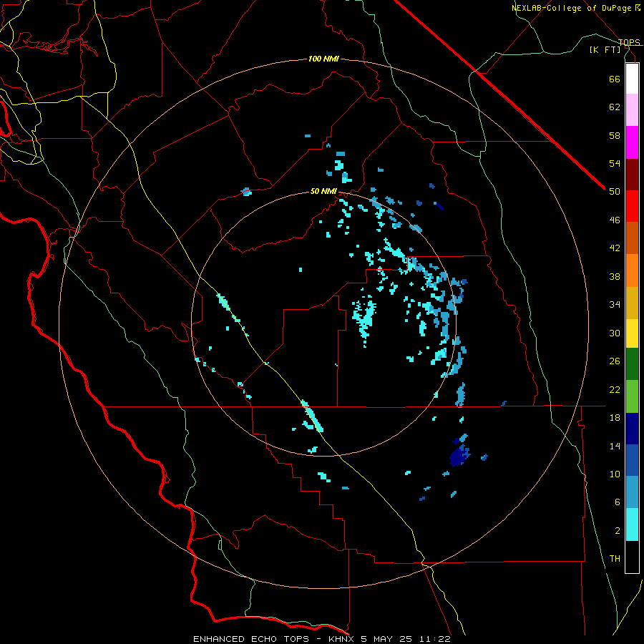Viewport: 644px width, 644px height.
Task: Click the '62' legend value
Action: pyautogui.click(x=615, y=107)
